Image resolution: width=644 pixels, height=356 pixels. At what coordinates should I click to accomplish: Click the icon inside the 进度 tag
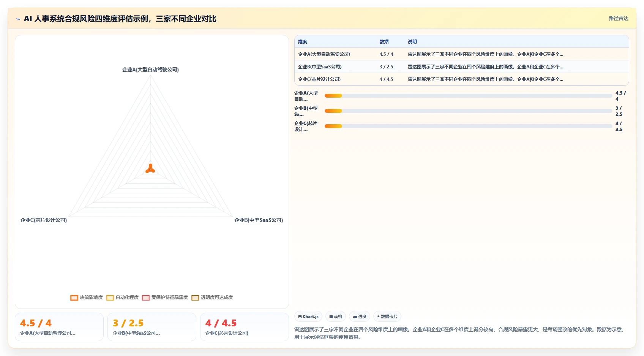[355, 316]
